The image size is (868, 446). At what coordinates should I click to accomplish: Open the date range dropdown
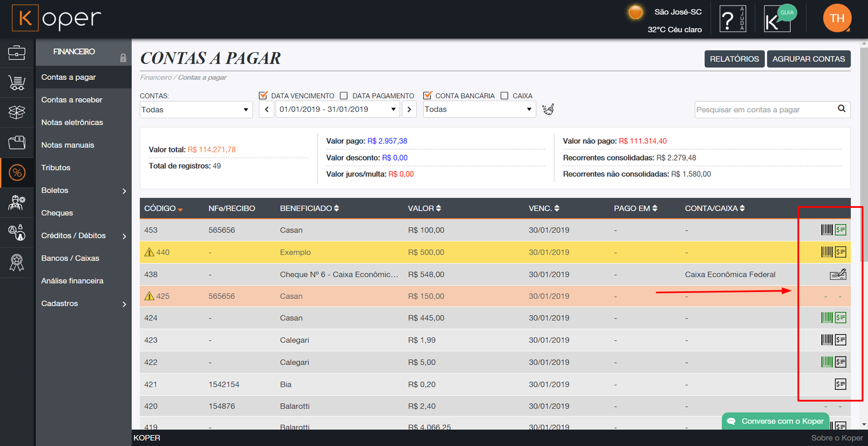337,110
